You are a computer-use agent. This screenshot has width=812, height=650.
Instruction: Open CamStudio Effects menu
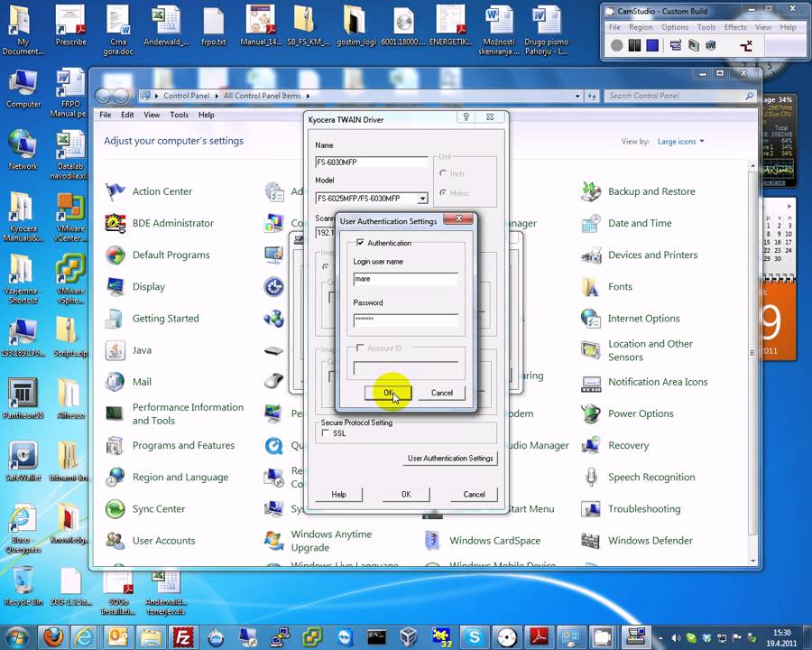click(735, 27)
